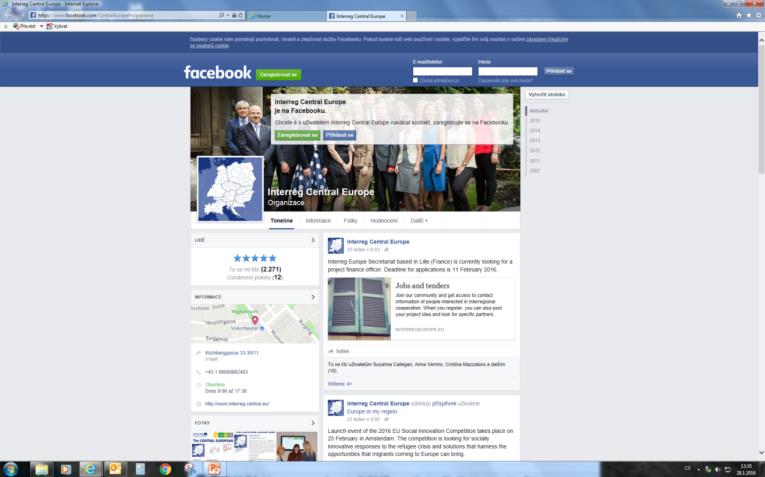Viewport: 765px width, 477px height.
Task: Click the refresh icon in address bar
Action: (241, 16)
